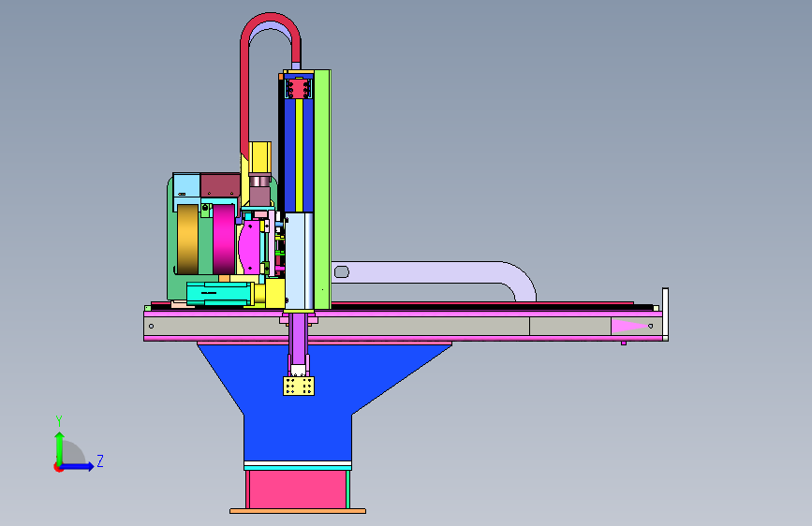
Task: Select the gold cylindrical disc component
Action: pos(187,240)
